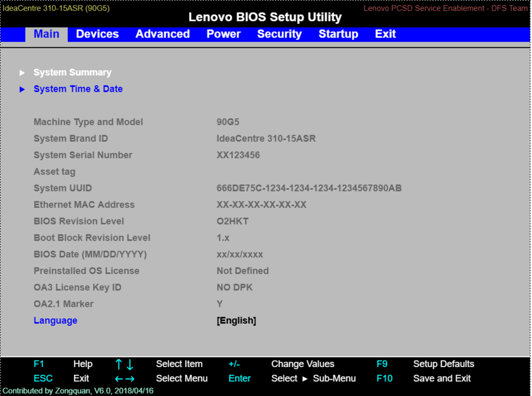
Task: Select the Security tab
Action: [x=279, y=34]
